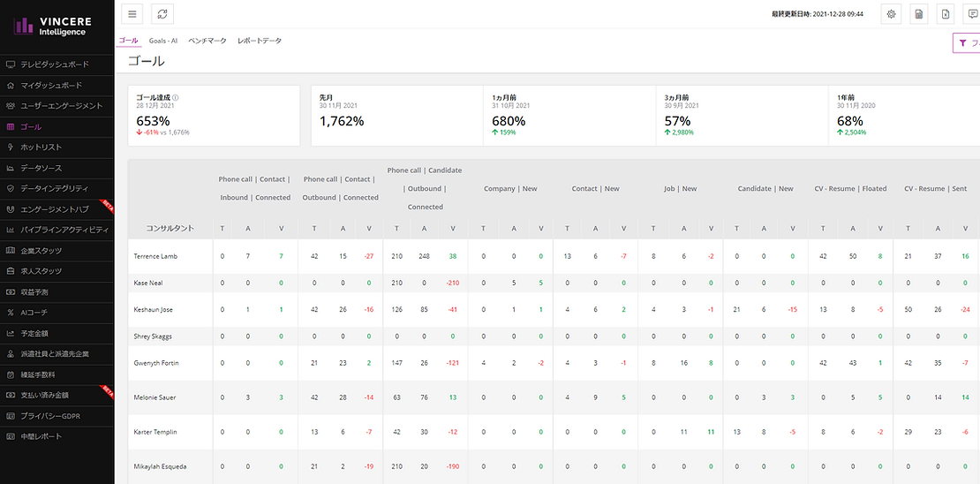The width and height of the screenshot is (980, 484).
Task: Click the info icon beside ゴール達成
Action: coord(176,98)
